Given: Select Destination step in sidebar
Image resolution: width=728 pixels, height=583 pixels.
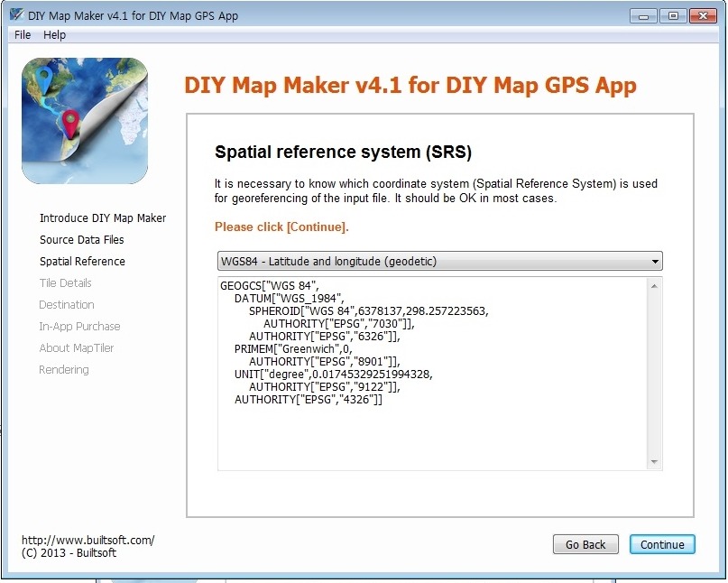Looking at the screenshot, I should point(67,305).
